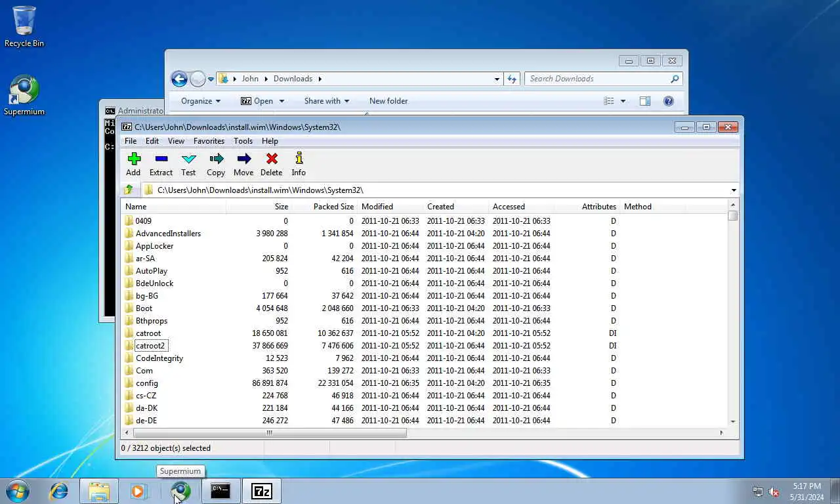Open the Help menu in 7-Zip

click(x=270, y=141)
